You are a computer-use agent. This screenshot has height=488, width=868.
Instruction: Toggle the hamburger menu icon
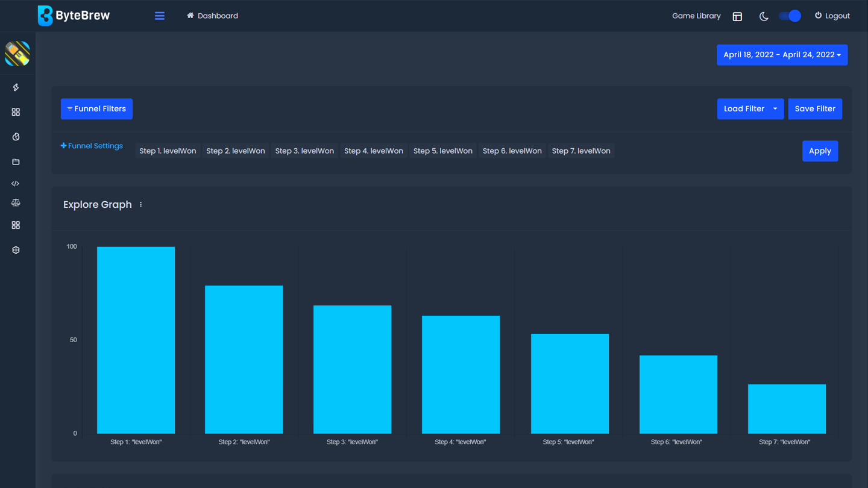coord(160,16)
